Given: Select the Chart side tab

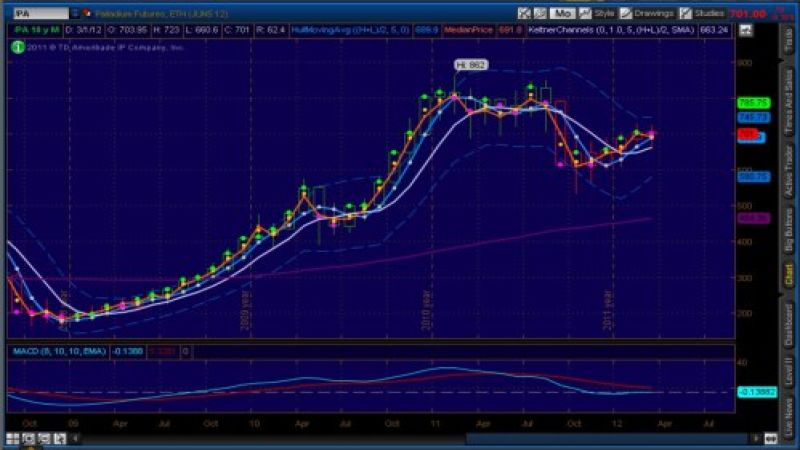Looking at the screenshot, I should 789,274.
